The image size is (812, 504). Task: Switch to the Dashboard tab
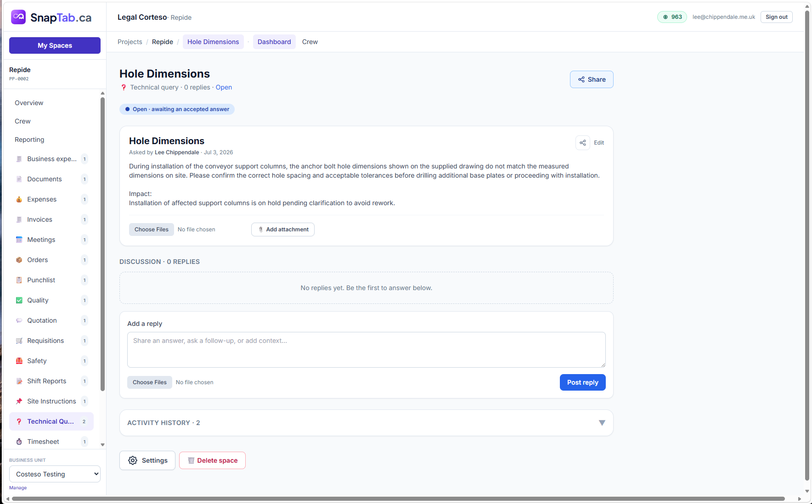click(x=274, y=42)
